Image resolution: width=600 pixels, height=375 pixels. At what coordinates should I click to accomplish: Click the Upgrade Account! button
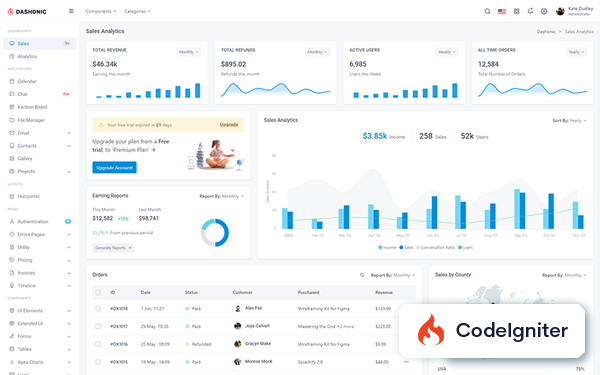[x=114, y=168]
